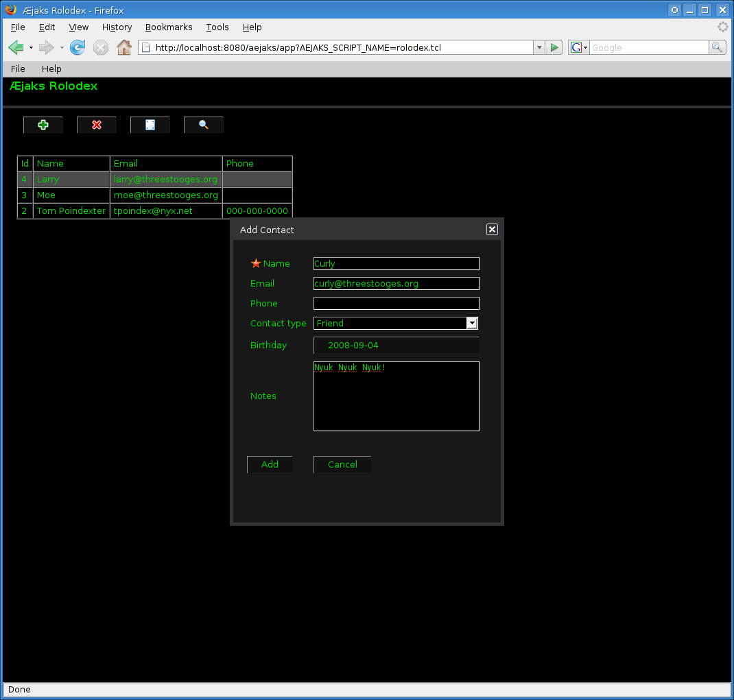
Task: Click the edit contact card icon
Action: pos(150,125)
